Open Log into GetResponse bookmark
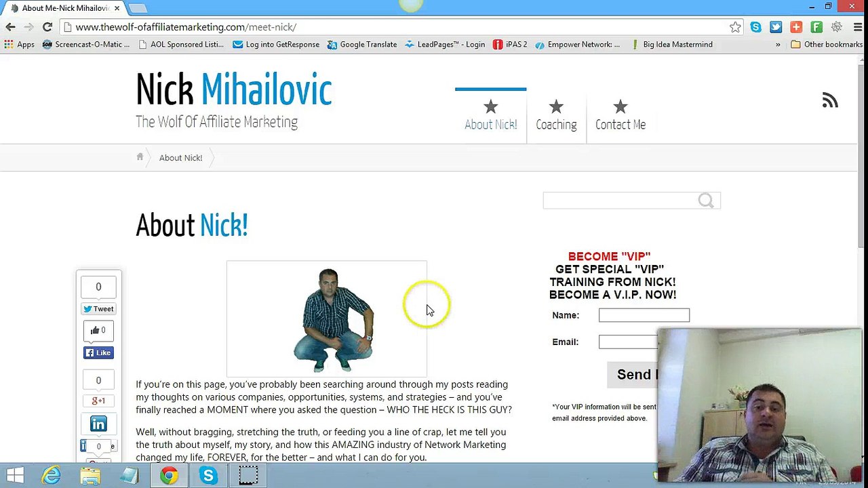 pos(276,45)
